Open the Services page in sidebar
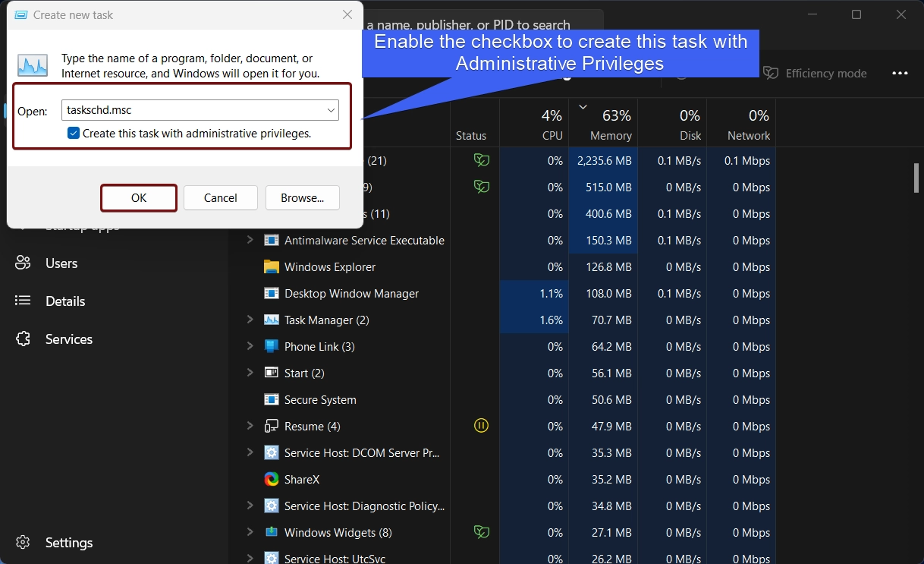The image size is (924, 564). [x=69, y=339]
